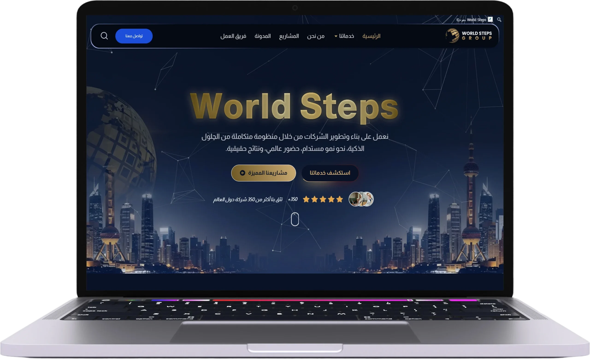Click the scroll-down mouse indicator below the buttons
Viewport: 590px width, 364px height.
[295, 219]
